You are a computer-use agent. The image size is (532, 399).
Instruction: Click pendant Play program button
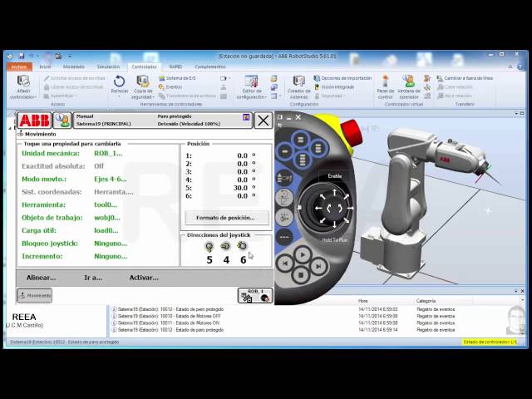pos(303,254)
